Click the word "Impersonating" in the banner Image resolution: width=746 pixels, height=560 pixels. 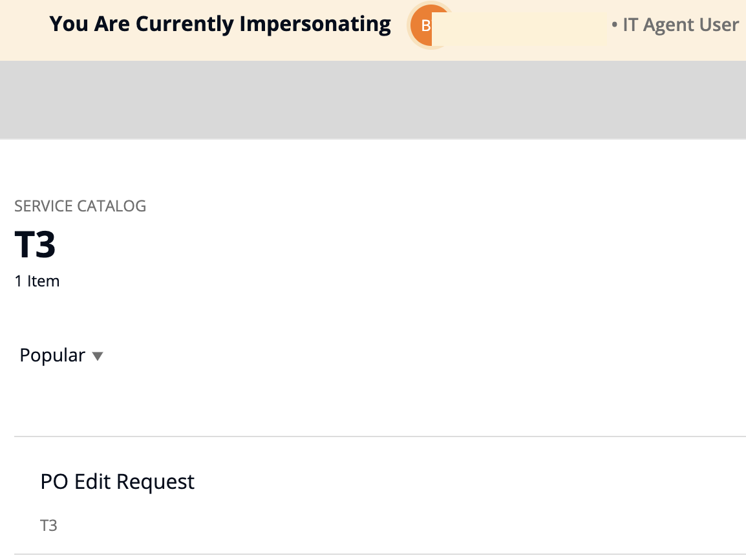pos(315,24)
